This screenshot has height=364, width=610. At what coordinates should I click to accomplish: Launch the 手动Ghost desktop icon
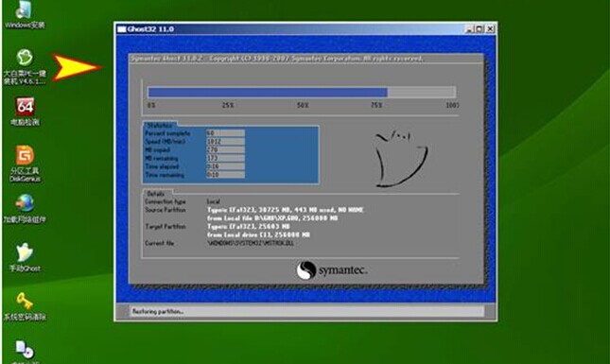pos(25,257)
